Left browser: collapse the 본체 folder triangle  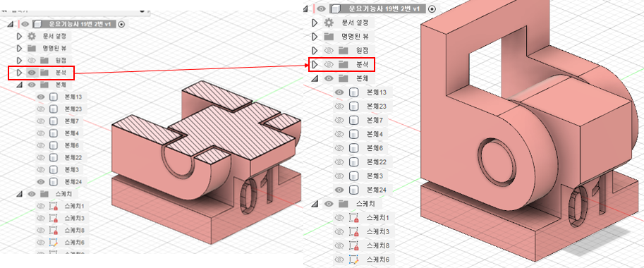pyautogui.click(x=19, y=85)
